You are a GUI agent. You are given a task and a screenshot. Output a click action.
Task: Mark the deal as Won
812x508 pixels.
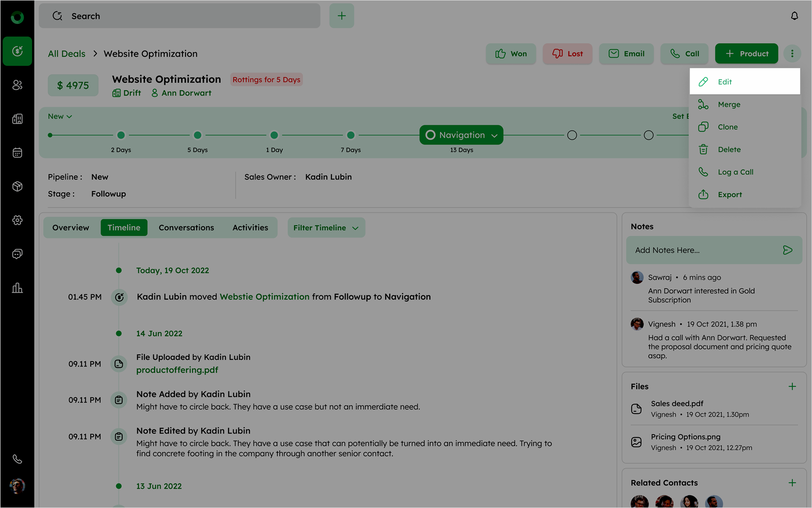(x=511, y=54)
